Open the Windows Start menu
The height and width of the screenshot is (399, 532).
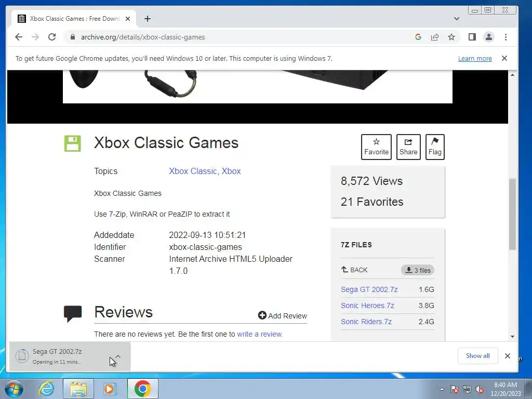coord(14,389)
